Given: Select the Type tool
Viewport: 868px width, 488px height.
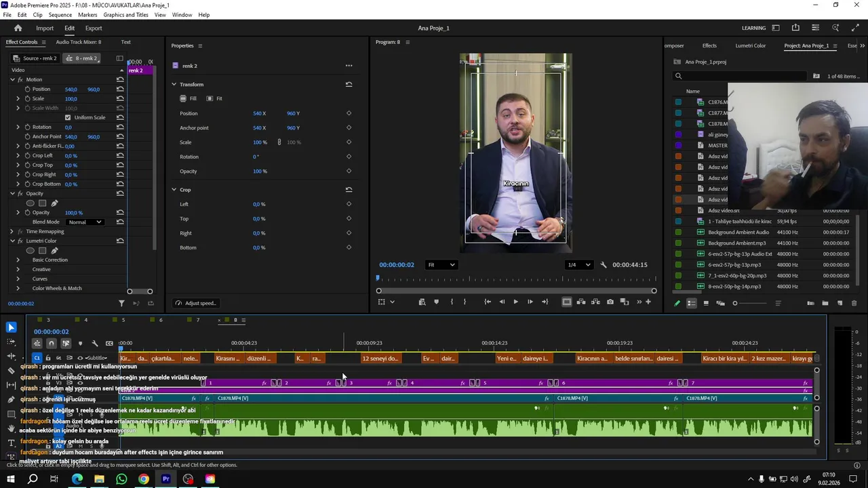Looking at the screenshot, I should 11,443.
